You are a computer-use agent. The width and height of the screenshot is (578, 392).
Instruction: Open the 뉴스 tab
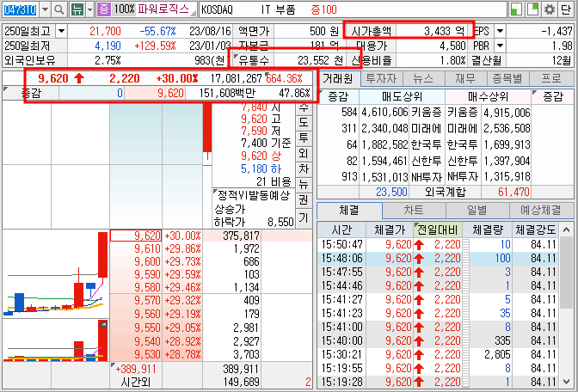[x=423, y=78]
